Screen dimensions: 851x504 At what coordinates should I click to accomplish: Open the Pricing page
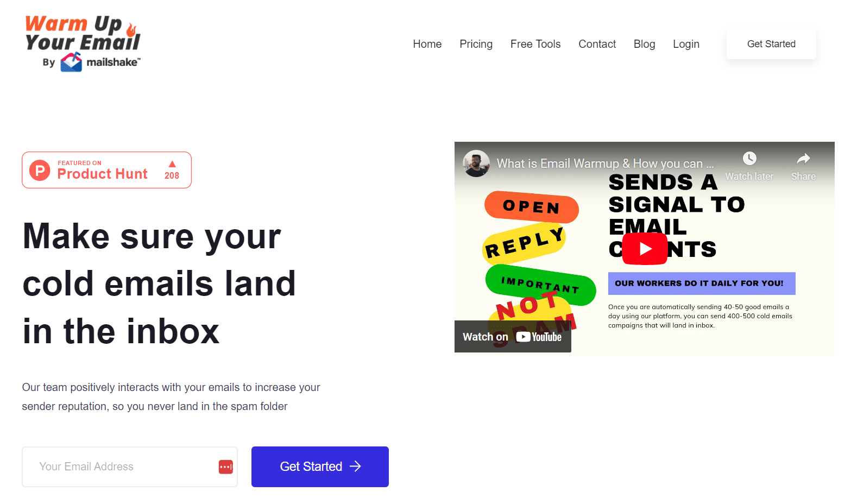(476, 44)
